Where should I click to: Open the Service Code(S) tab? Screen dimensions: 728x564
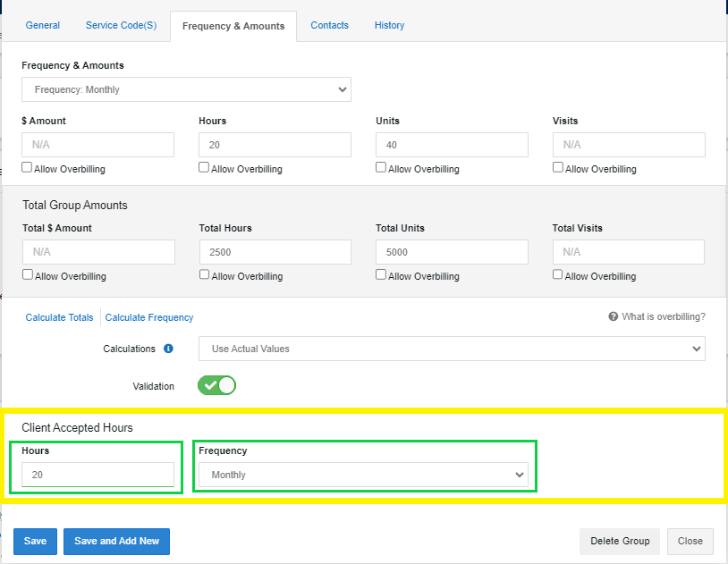click(x=121, y=26)
